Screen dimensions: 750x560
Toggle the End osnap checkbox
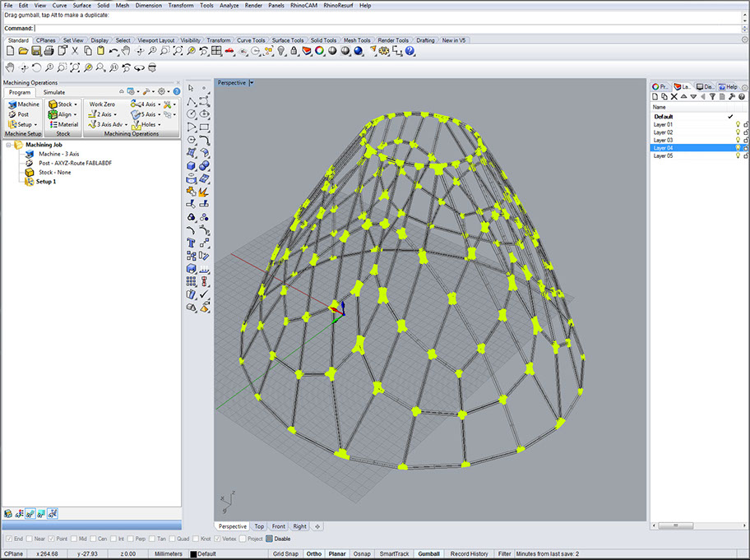(9, 539)
